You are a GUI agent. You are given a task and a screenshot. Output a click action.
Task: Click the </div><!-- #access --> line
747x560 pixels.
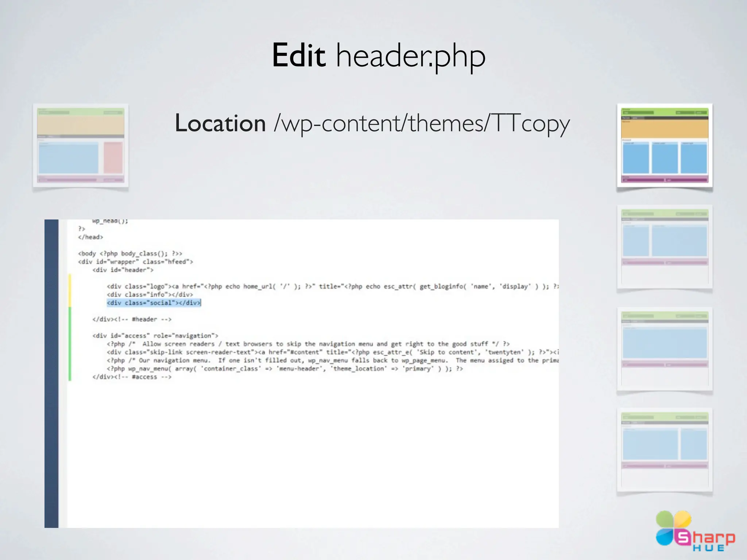(132, 377)
